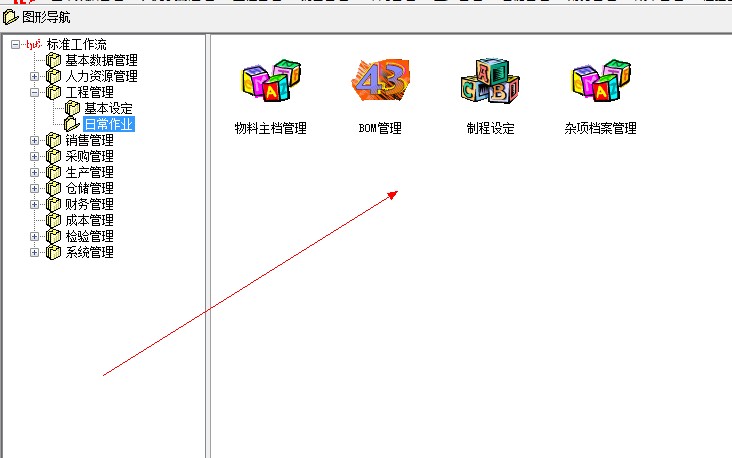The image size is (732, 458).
Task: Click folder icon next to 成本管理
Action: [53, 220]
